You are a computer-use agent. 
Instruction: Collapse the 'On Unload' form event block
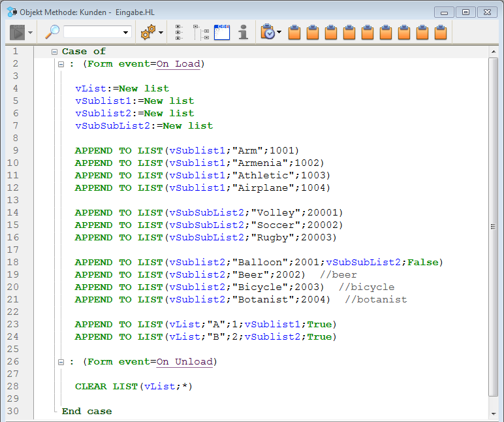point(61,362)
